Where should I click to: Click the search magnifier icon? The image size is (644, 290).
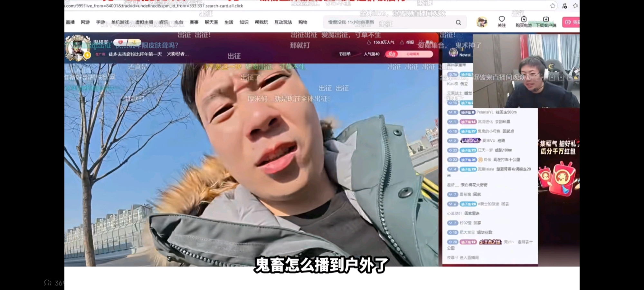tap(458, 22)
